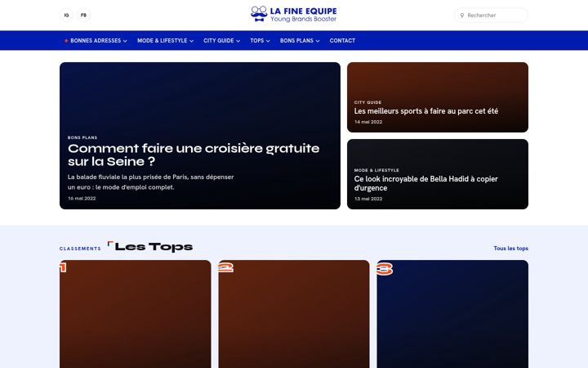Screen dimensions: 588x368
Task: Click the date 14 mai 2022
Action: click(368, 122)
